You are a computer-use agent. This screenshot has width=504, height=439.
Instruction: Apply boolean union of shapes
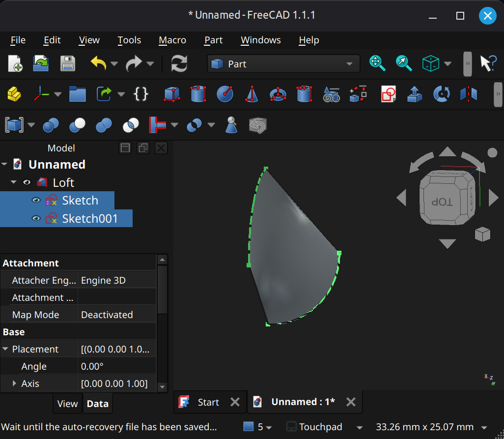[104, 125]
